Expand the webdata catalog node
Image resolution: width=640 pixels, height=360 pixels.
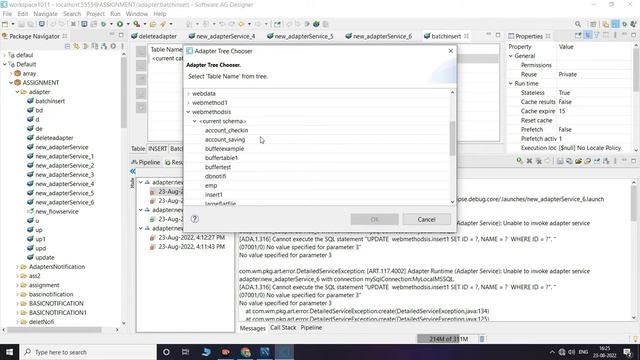[188, 93]
